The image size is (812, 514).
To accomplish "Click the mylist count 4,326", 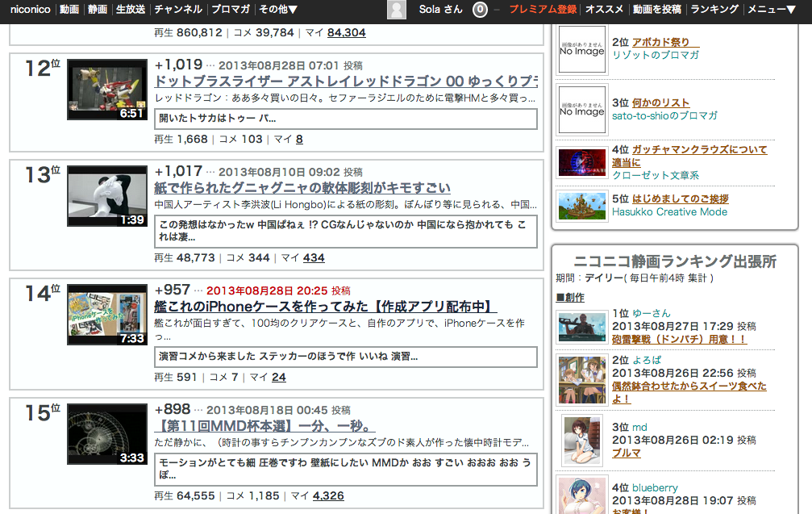I will click(328, 496).
